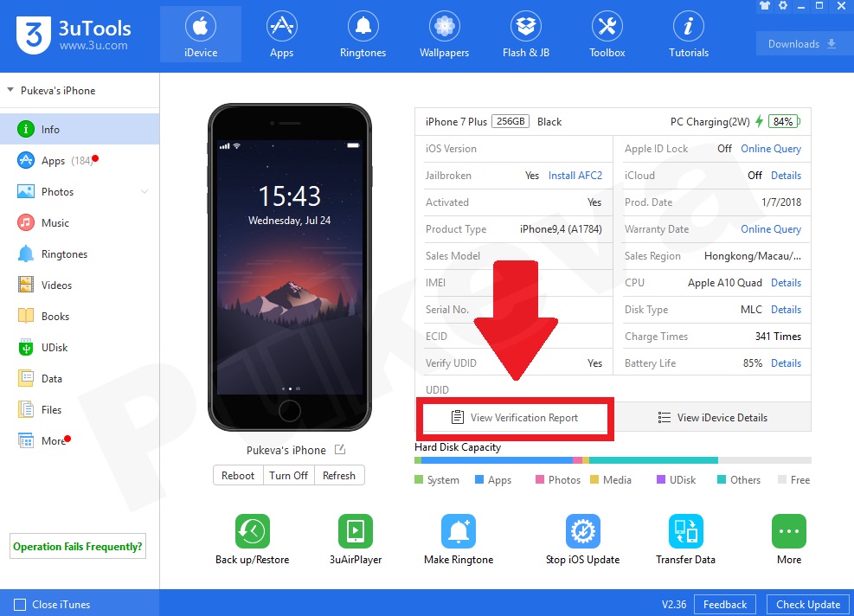This screenshot has height=616, width=854.
Task: Open Transfer Data icon
Action: point(685,531)
